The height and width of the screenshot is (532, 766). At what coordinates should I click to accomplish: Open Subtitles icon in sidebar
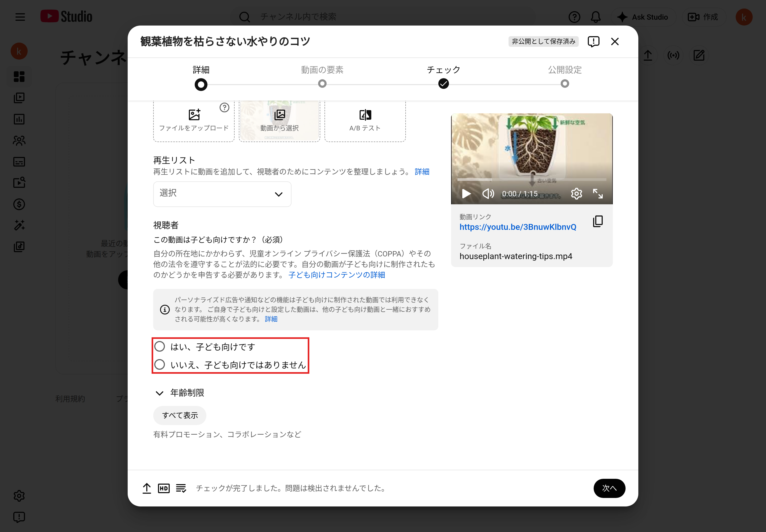(19, 162)
